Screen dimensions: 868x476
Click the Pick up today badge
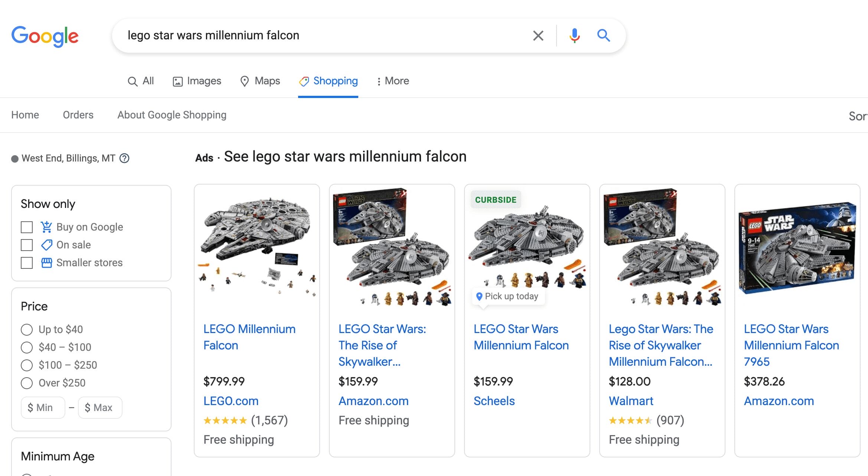[507, 296]
